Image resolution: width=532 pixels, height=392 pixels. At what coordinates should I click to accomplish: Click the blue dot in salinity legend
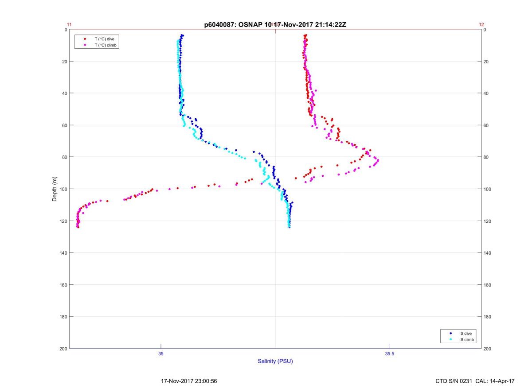(450, 333)
